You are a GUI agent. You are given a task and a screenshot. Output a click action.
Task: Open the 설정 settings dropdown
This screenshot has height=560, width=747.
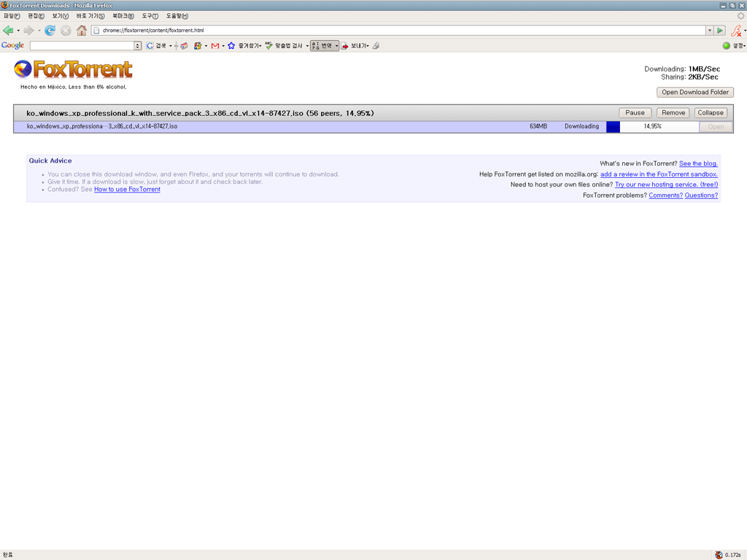[740, 46]
